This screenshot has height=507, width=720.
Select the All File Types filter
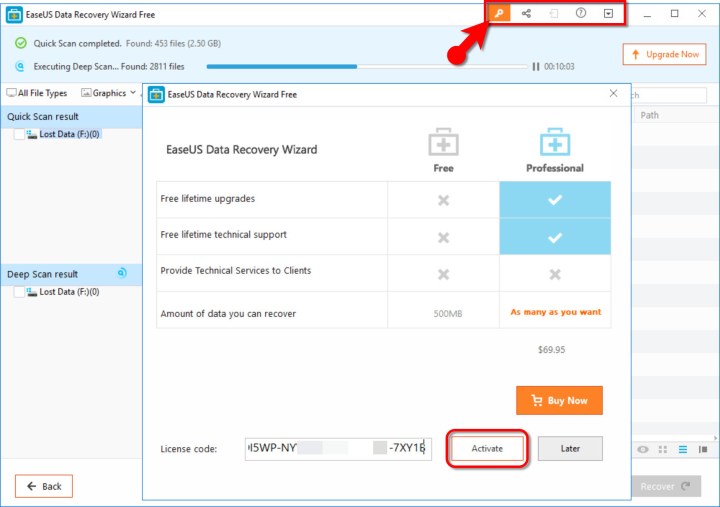coord(37,93)
